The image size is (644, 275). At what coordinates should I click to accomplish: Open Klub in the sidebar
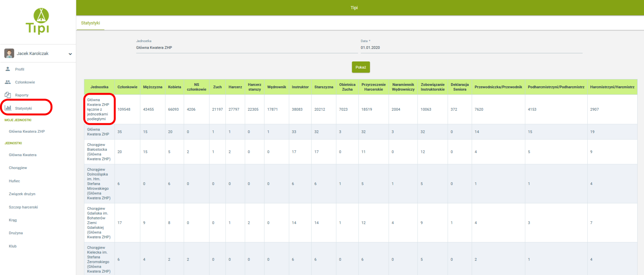[13, 246]
